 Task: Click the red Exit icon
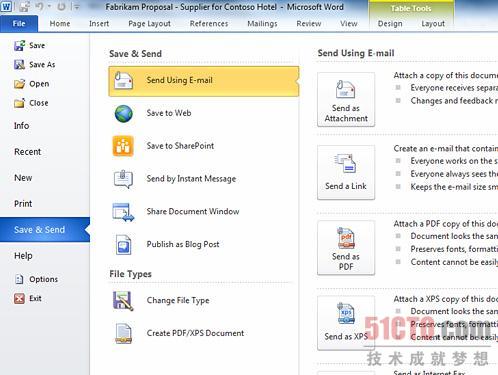pos(19,298)
